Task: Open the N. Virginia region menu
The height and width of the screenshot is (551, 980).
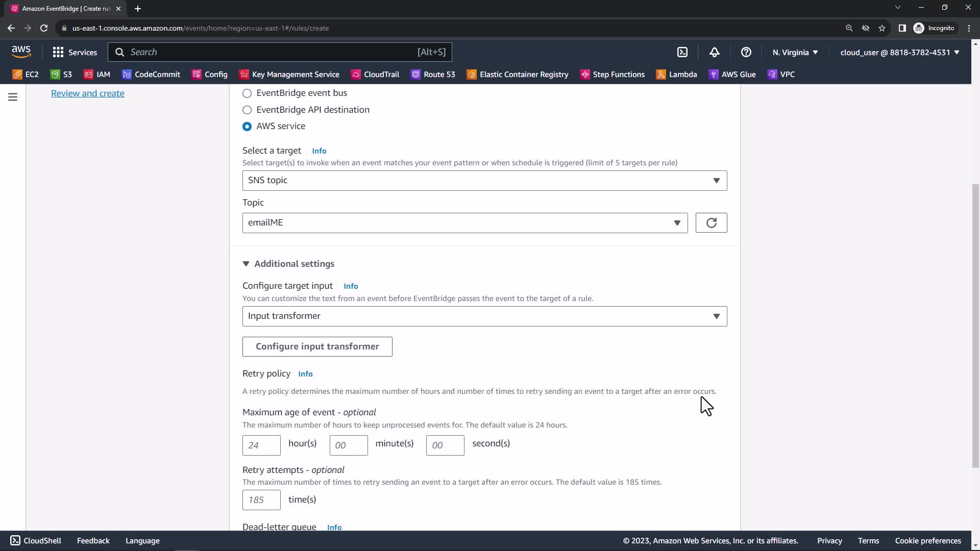Action: (x=795, y=52)
